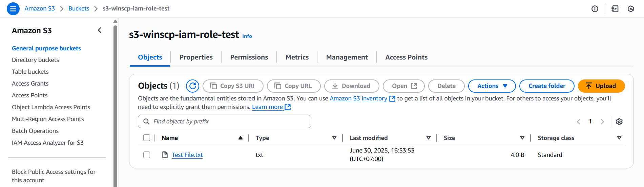Switch to the Objects tab
Viewport: 644px width, 187px height.
(150, 57)
